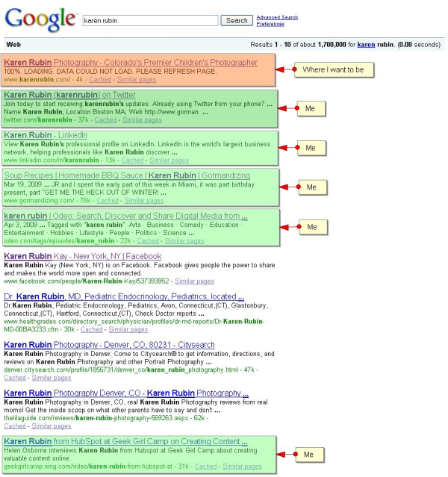
Task: Click the Web label in results bar
Action: point(13,44)
